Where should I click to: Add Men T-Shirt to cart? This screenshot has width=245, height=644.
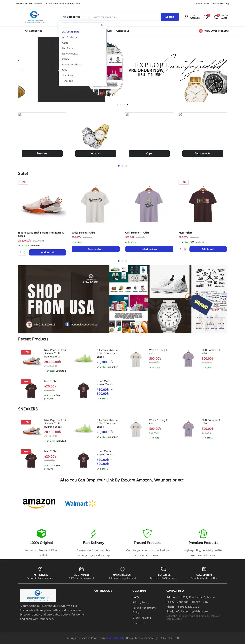[208, 249]
